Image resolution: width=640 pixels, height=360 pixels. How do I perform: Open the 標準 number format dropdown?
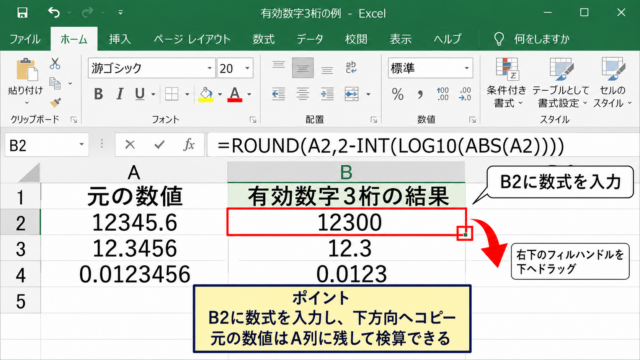click(467, 68)
